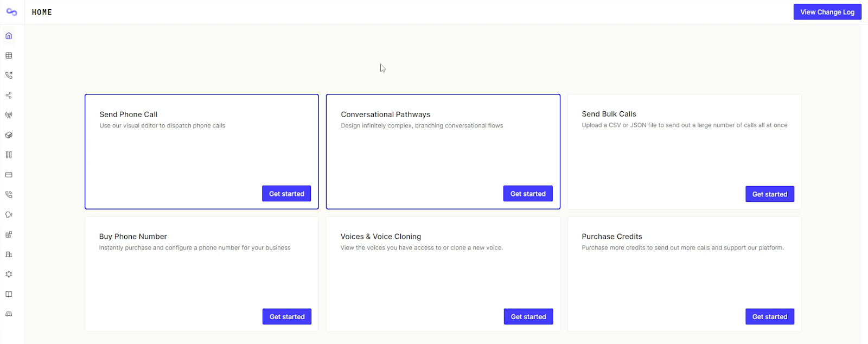The height and width of the screenshot is (344, 868).
Task: Open the 3D box package sidebar icon
Action: point(9,135)
